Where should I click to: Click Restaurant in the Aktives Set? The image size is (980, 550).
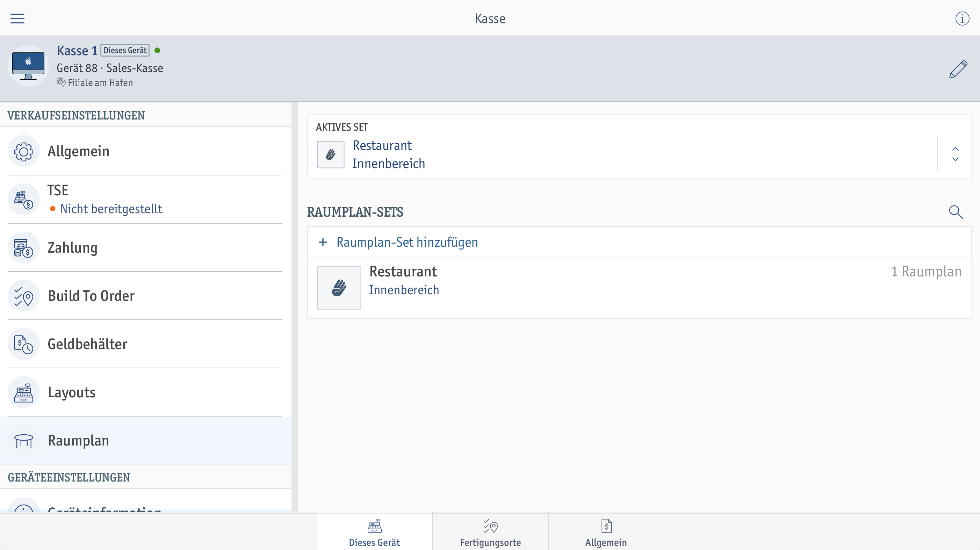pos(382,145)
